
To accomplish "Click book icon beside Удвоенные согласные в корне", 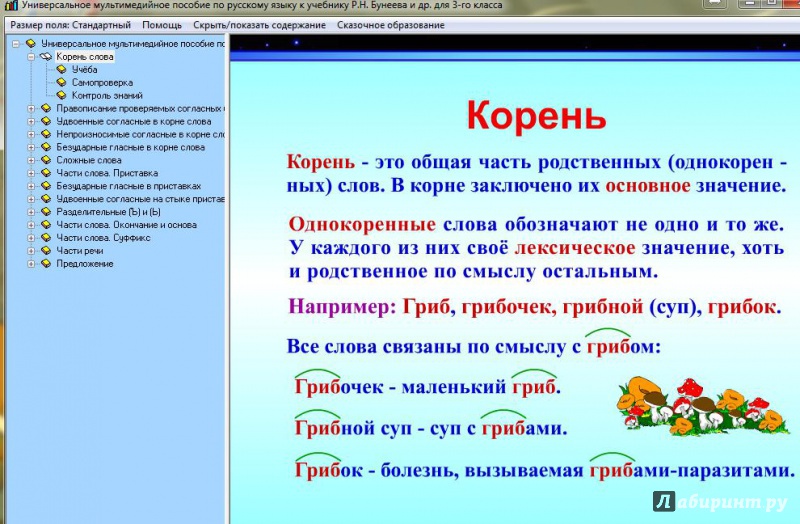I will point(46,121).
